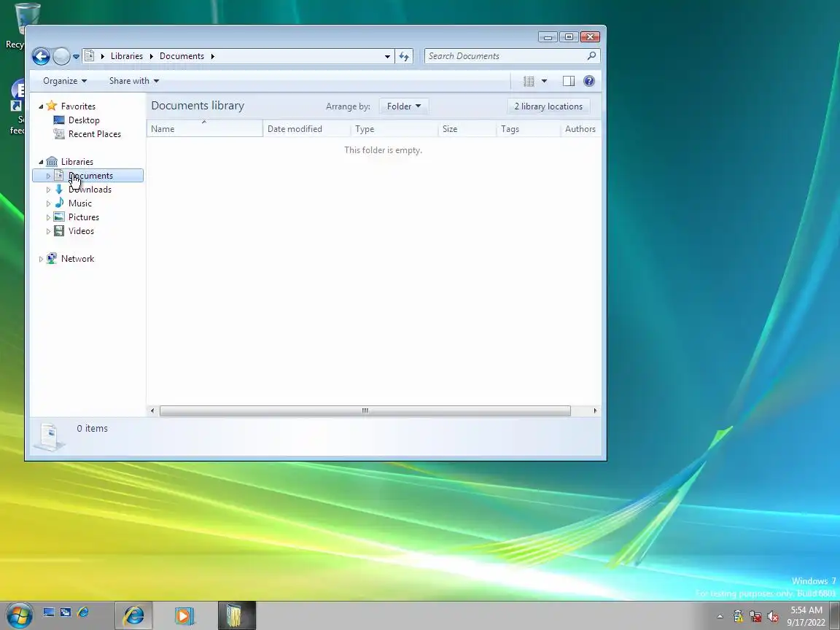Click the Action Center flag tray icon
840x630 pixels.
pyautogui.click(x=738, y=617)
